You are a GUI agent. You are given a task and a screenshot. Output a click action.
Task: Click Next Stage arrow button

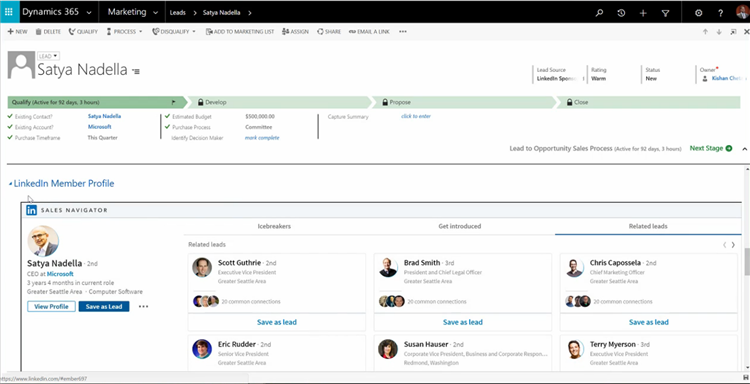pyautogui.click(x=729, y=148)
